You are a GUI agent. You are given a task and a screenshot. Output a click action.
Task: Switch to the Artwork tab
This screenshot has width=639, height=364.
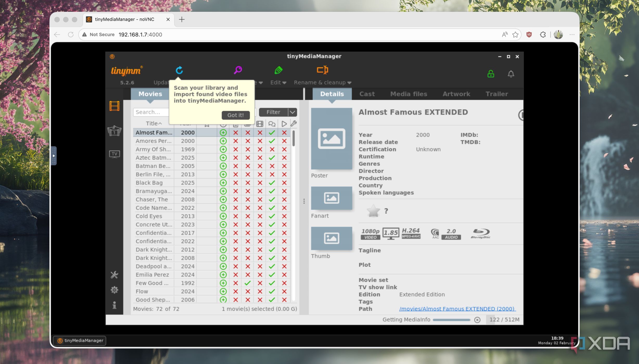456,94
